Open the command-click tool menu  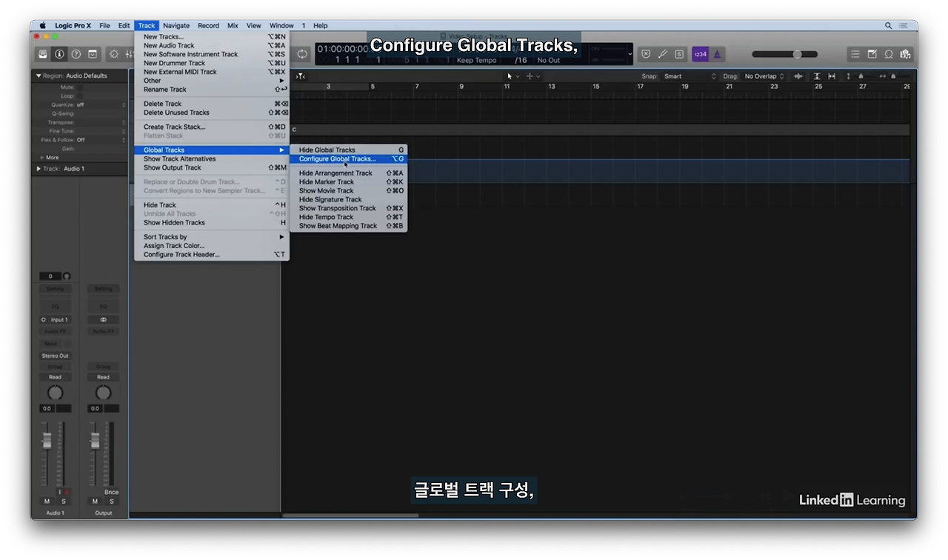coord(533,76)
